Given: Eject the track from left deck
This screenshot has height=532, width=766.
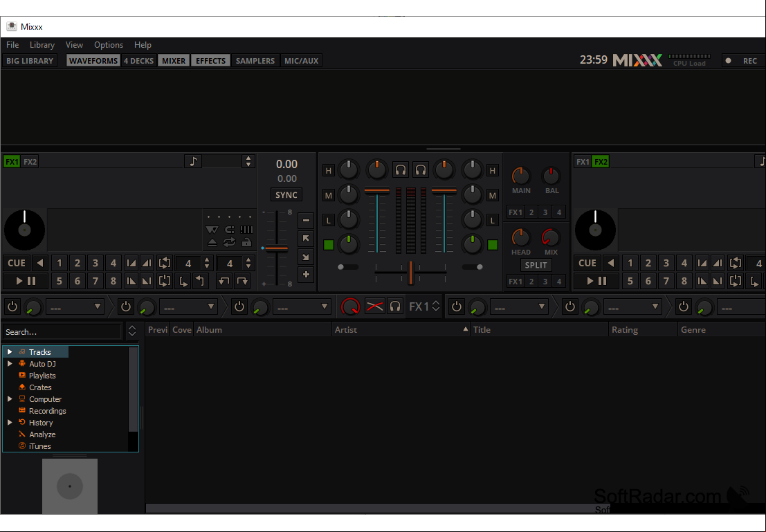Looking at the screenshot, I should [212, 242].
